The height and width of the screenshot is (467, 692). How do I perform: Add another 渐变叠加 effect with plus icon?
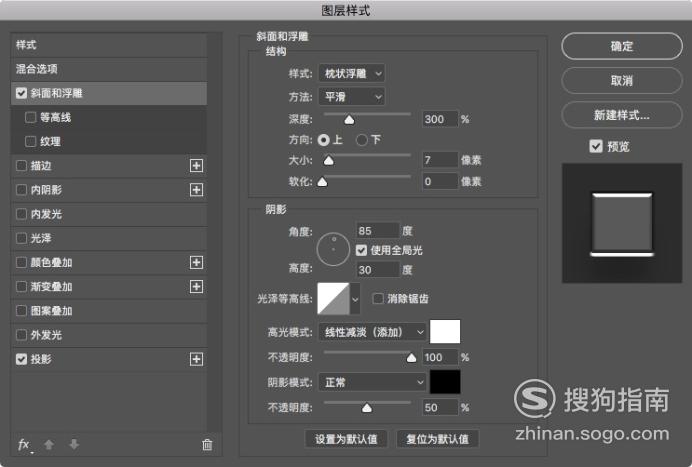tap(196, 286)
